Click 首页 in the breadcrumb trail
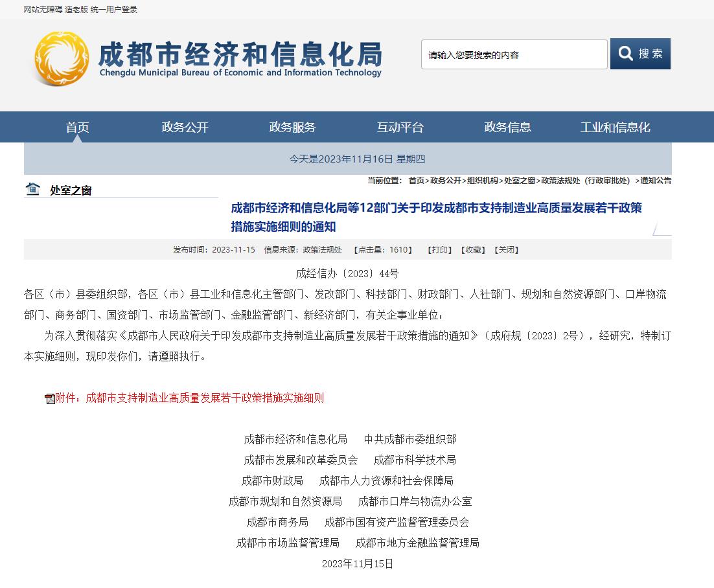 tap(416, 181)
